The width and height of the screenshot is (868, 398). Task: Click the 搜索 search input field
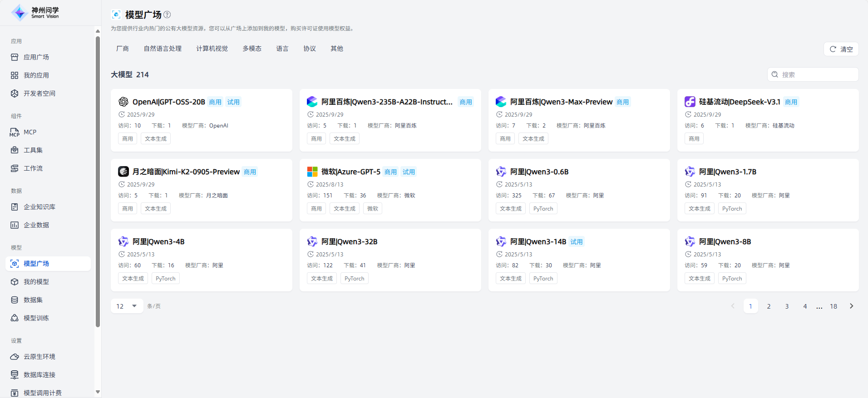tap(817, 74)
